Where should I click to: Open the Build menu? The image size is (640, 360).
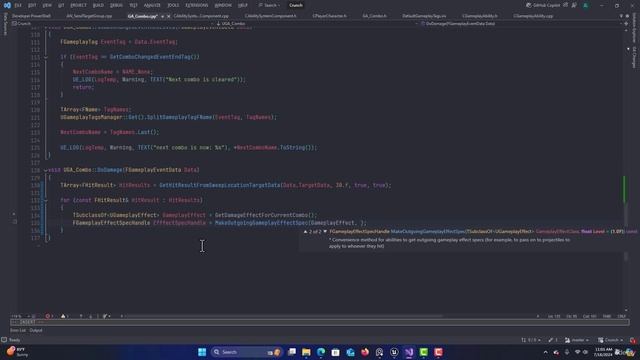point(98,5)
